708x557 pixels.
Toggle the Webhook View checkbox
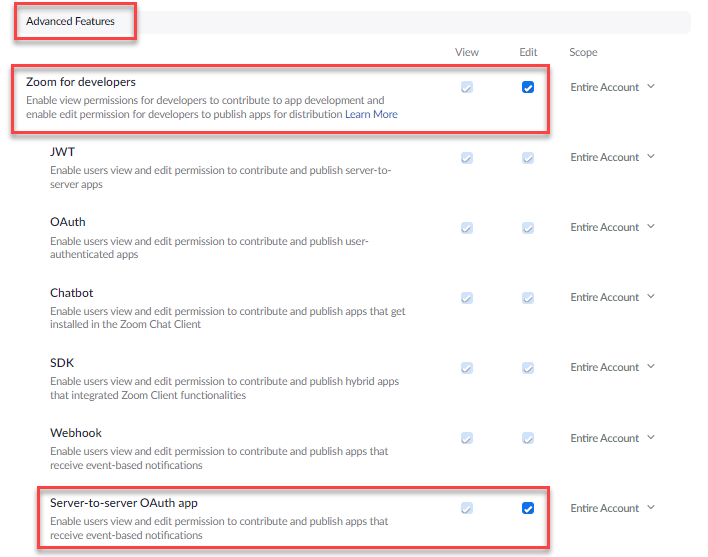(x=467, y=438)
